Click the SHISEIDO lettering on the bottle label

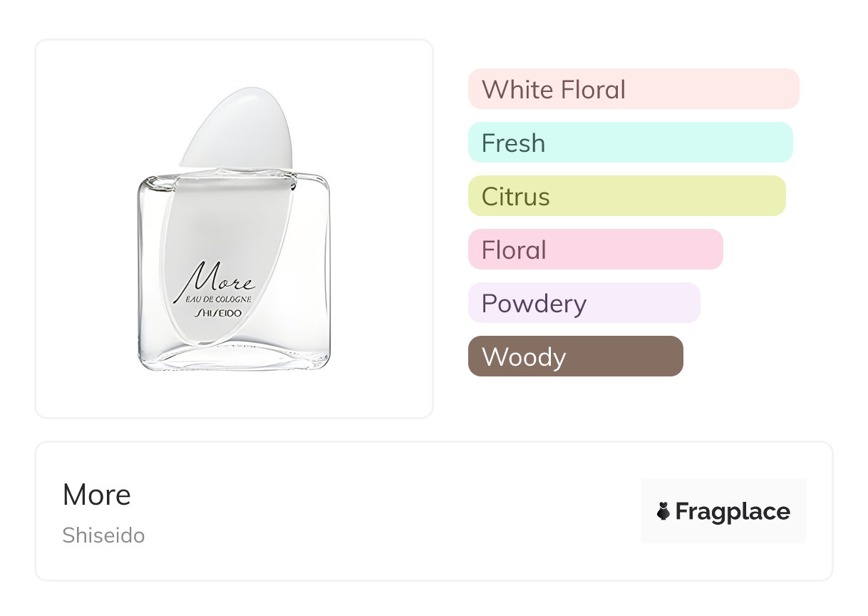point(219,314)
